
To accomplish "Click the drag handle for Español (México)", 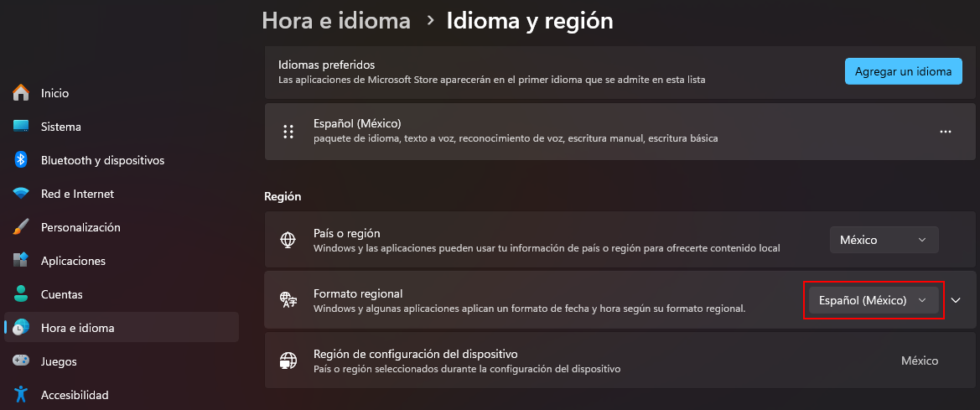I will click(288, 132).
